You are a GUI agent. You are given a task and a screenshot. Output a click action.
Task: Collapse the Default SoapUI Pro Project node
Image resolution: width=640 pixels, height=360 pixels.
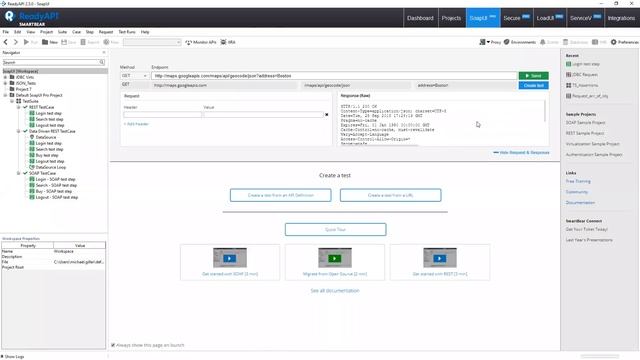tap(5, 95)
